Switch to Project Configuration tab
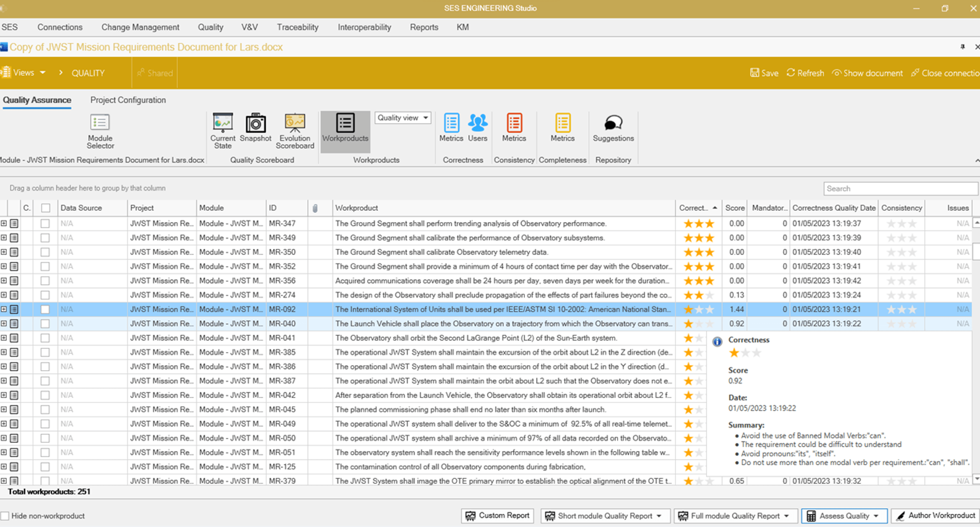This screenshot has height=527, width=980. pyautogui.click(x=128, y=100)
